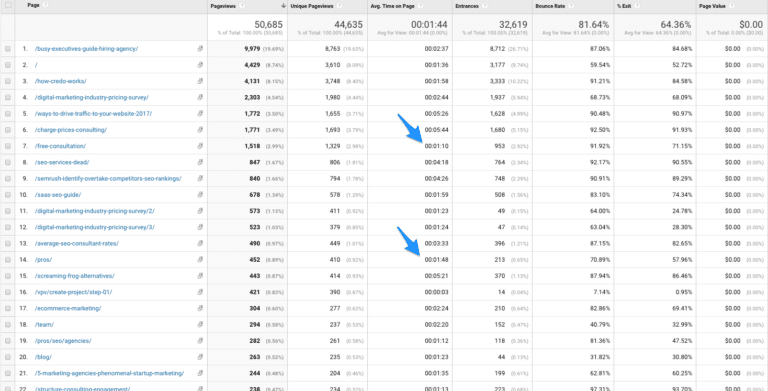Viewport: 768px width, 391px height.
Task: Click open-link icon beside /ecommerce-marketing/
Action: click(x=200, y=308)
